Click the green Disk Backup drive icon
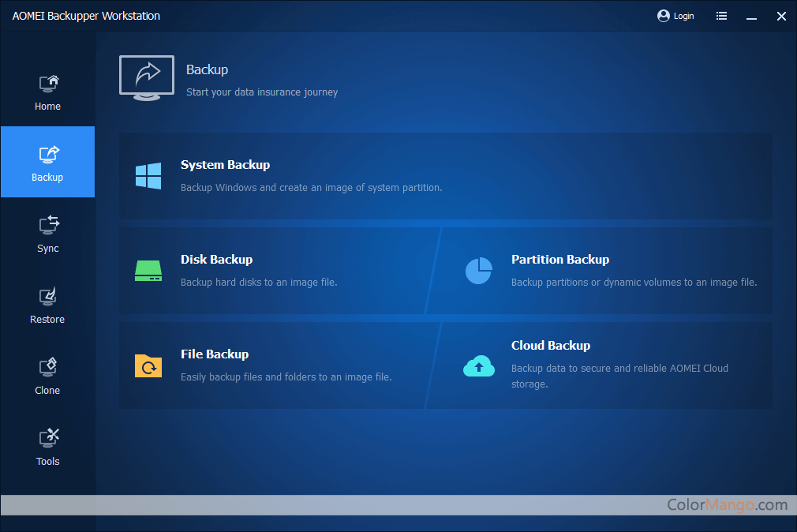This screenshot has height=532, width=797. [148, 271]
